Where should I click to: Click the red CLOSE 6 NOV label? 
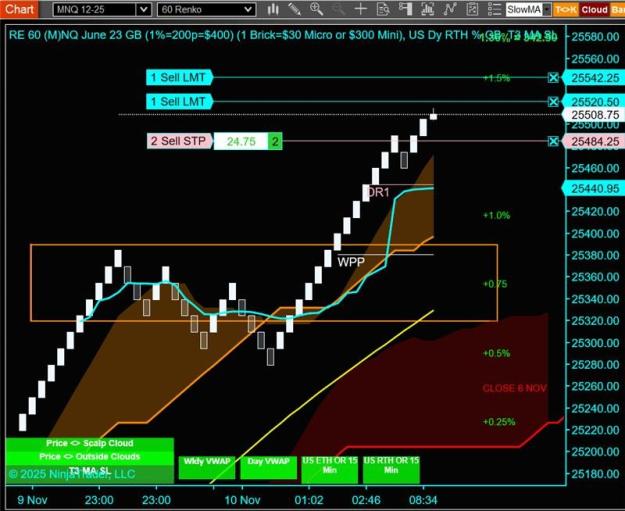pos(514,388)
